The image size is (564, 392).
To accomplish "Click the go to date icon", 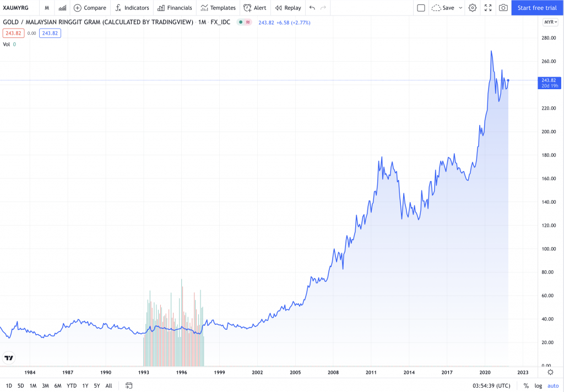I will click(129, 385).
